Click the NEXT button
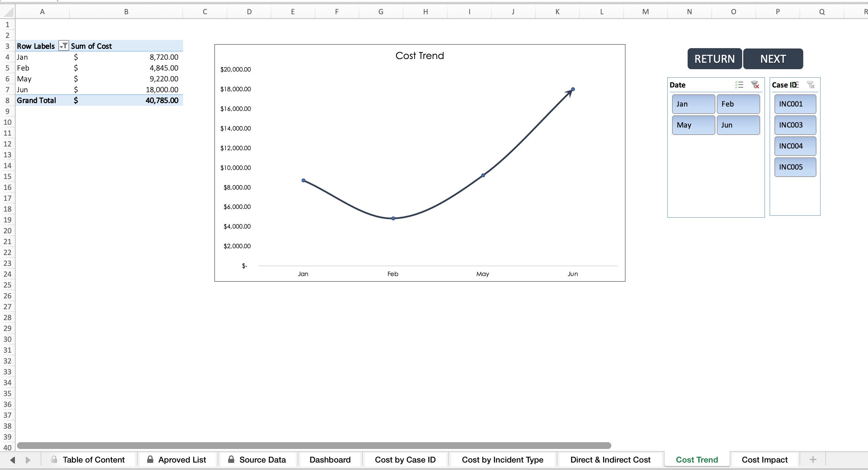The width and height of the screenshot is (868, 470). (x=773, y=58)
